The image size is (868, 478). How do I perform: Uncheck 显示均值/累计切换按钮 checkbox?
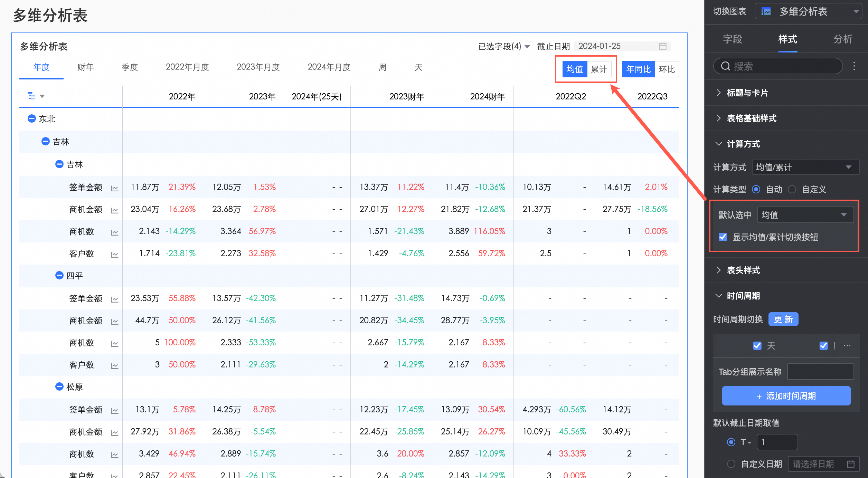coord(723,237)
